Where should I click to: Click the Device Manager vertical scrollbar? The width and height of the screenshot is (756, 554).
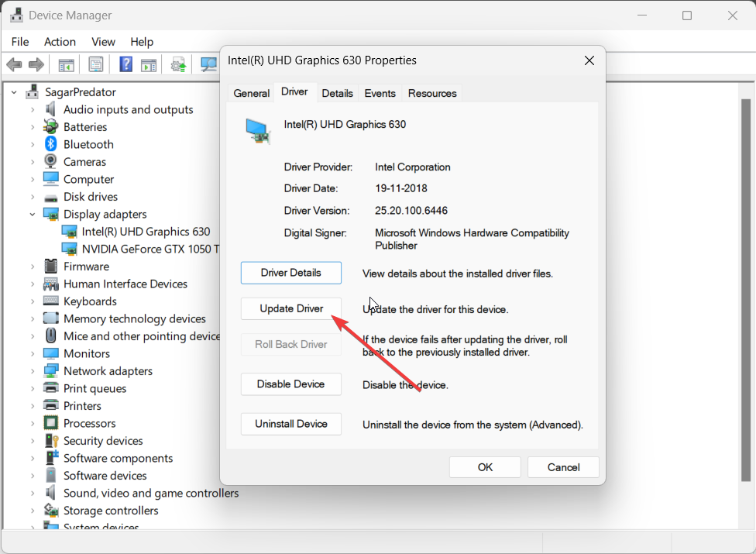[745, 290]
